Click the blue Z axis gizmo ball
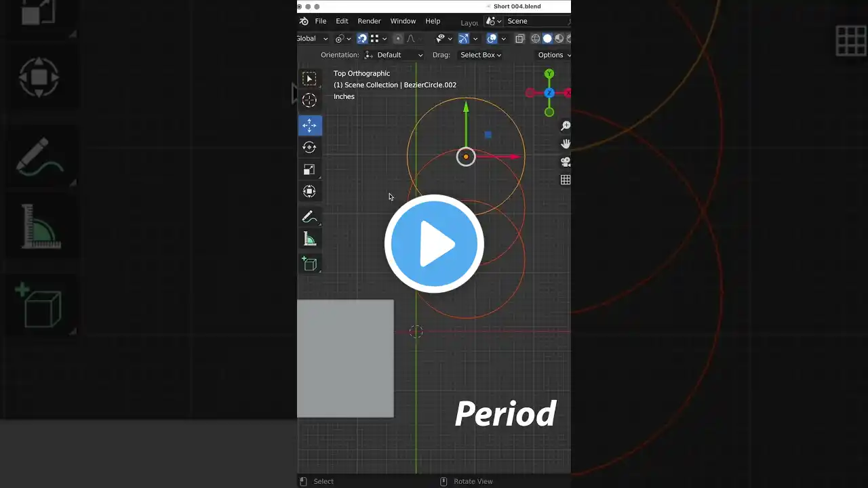868x488 pixels. pyautogui.click(x=549, y=93)
